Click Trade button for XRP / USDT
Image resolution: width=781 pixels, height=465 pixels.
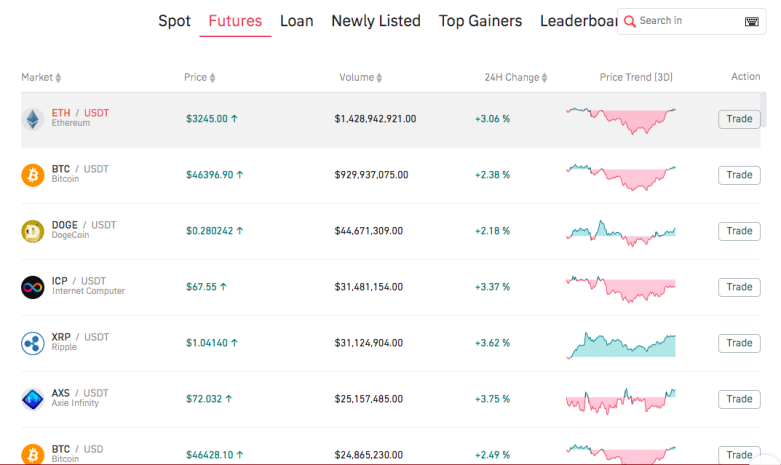click(739, 343)
